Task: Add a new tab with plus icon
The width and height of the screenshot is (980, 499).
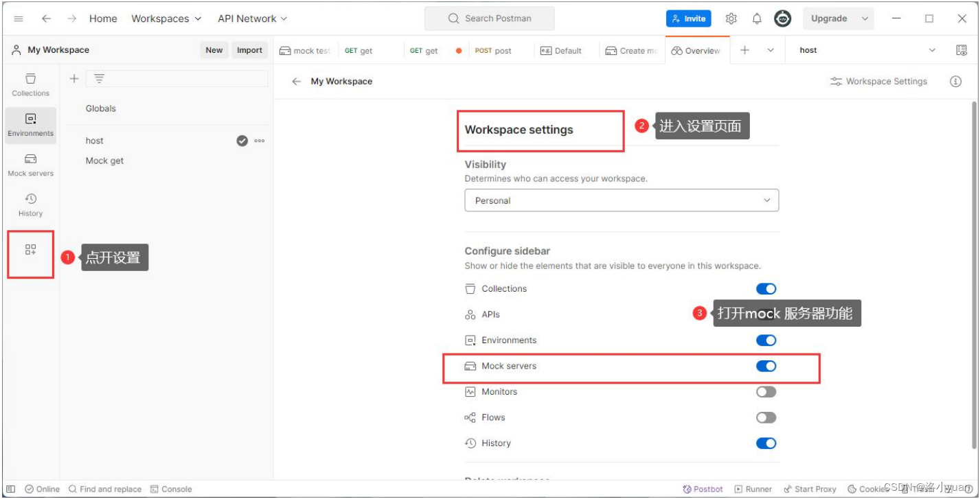Action: 744,50
